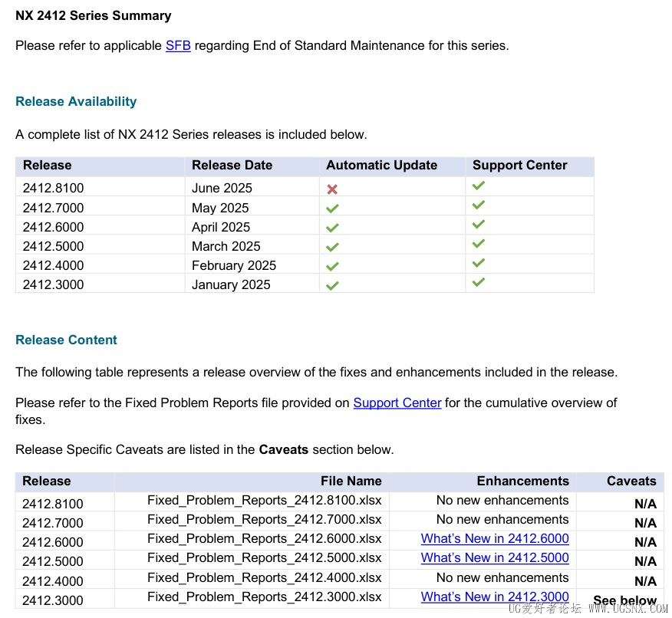Viewport: 672px width, 618px height.
Task: Click Support Center checkmark for 2412.6000
Action: (x=478, y=224)
